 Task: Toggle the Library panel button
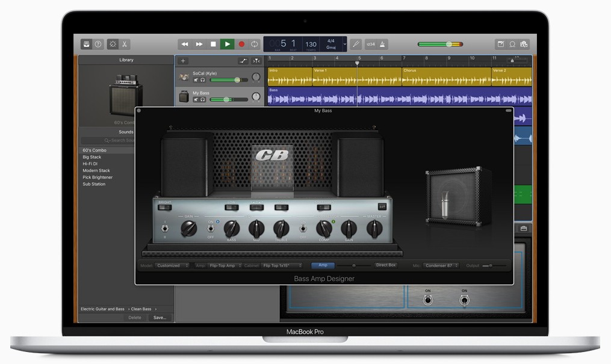(87, 44)
